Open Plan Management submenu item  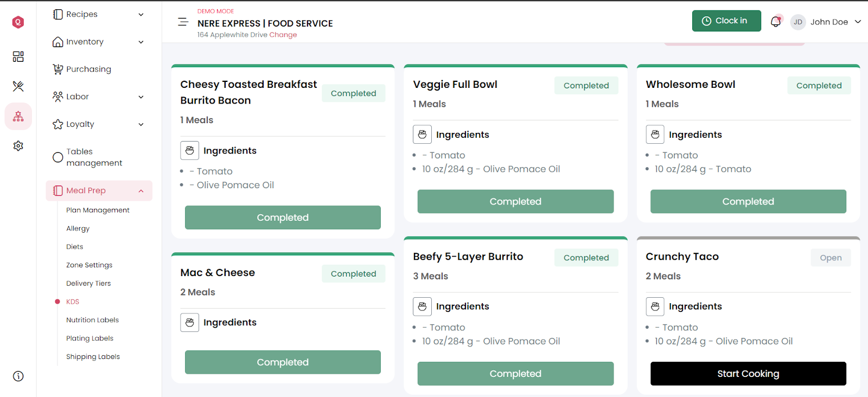pos(98,210)
